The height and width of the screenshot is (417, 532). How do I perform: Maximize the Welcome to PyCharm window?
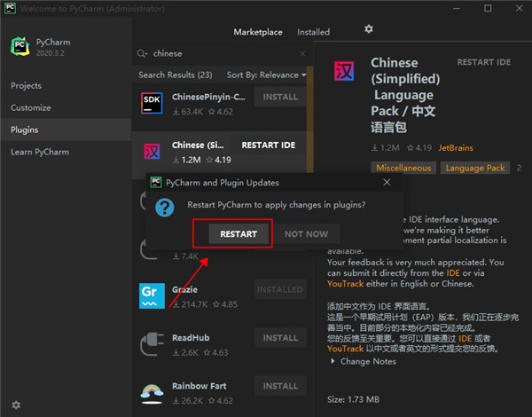tap(488, 8)
